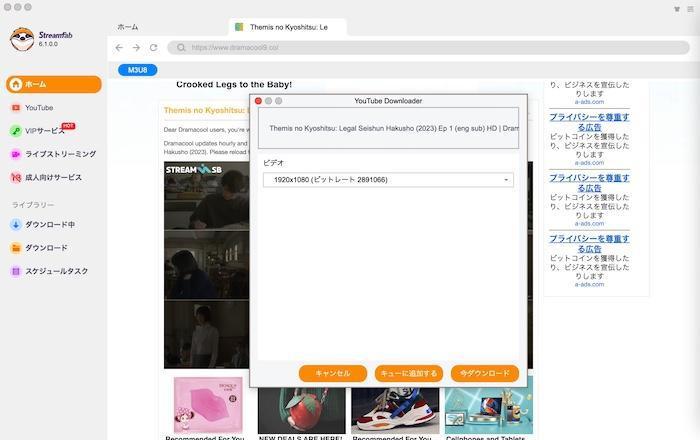The height and width of the screenshot is (440, 700).
Task: Open 成人向けサービス sidebar item
Action: pos(54,177)
